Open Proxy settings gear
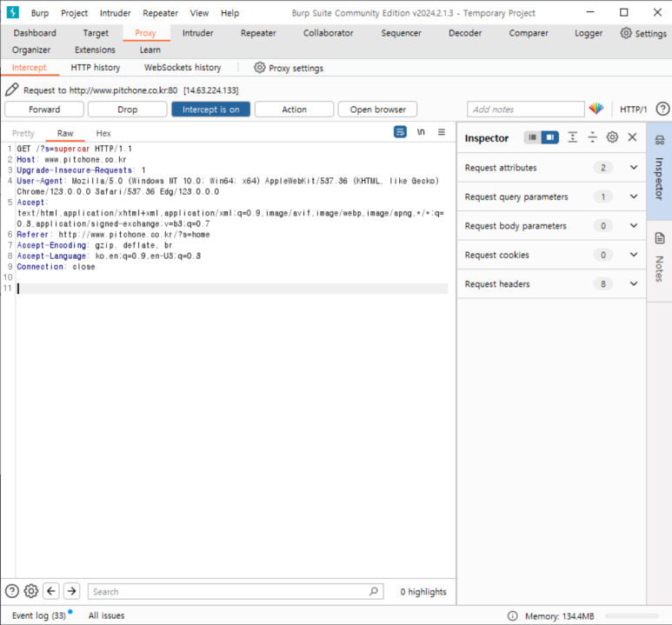 (260, 68)
